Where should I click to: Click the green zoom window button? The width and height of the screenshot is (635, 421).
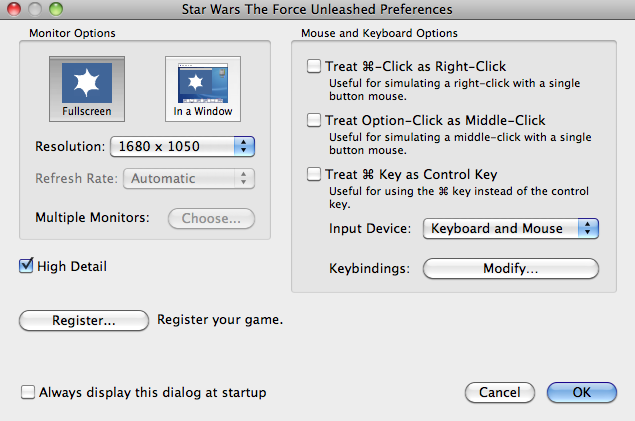(56, 9)
